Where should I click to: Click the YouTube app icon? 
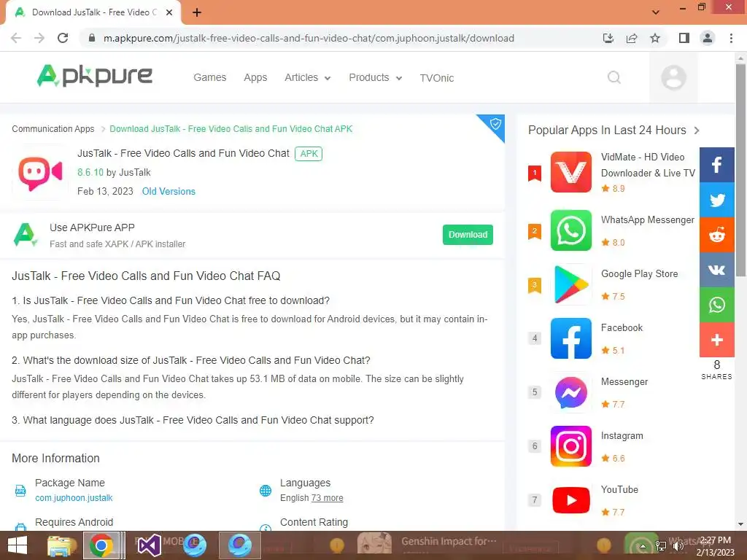point(570,500)
